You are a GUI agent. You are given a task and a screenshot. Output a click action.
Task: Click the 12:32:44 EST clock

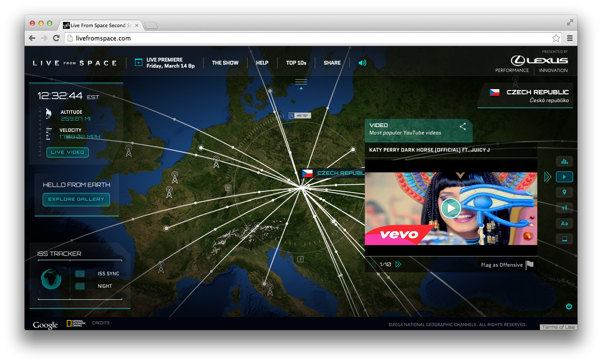point(68,96)
